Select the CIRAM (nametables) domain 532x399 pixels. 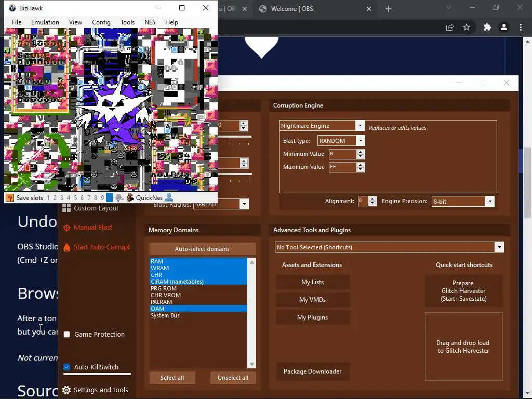[x=198, y=282]
